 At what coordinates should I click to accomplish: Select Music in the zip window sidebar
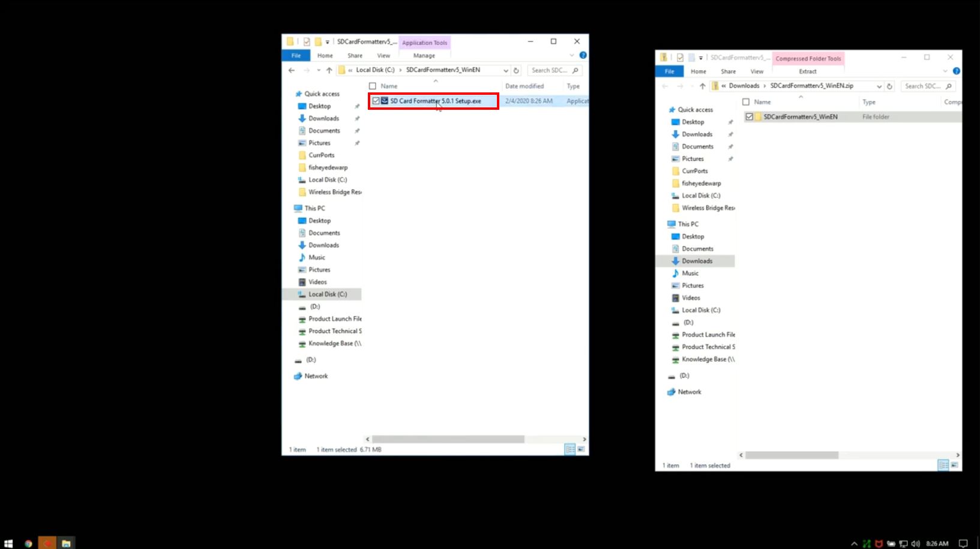tap(690, 274)
